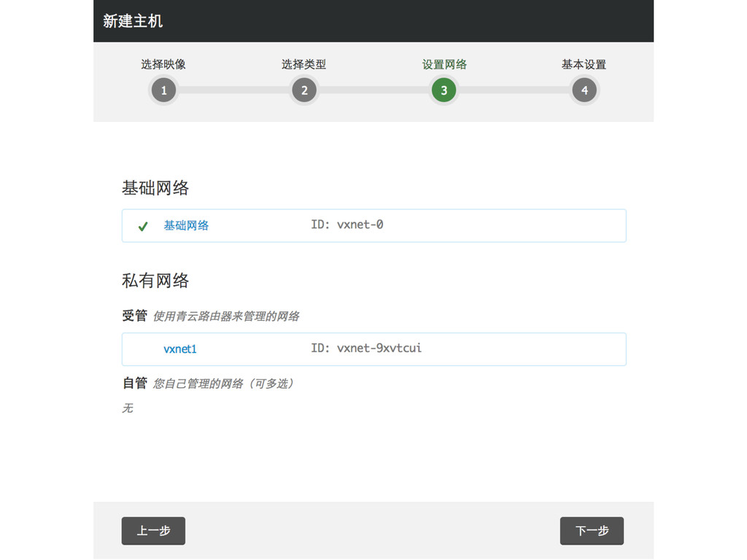
Task: Click the 私有网络 section heading
Action: click(155, 281)
